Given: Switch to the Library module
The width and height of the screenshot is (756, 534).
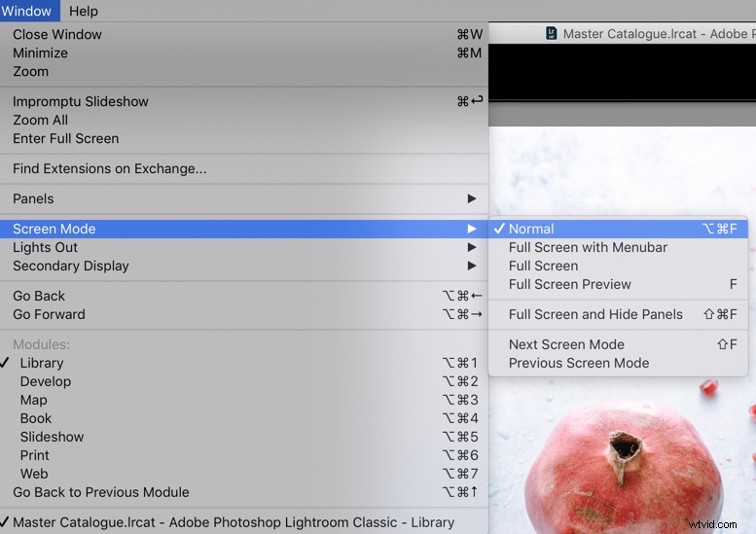Looking at the screenshot, I should click(x=244, y=363).
